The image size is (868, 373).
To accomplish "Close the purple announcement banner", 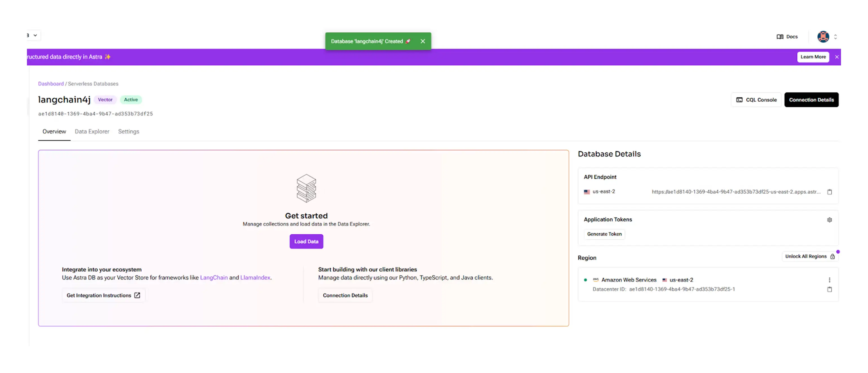I will pyautogui.click(x=837, y=57).
